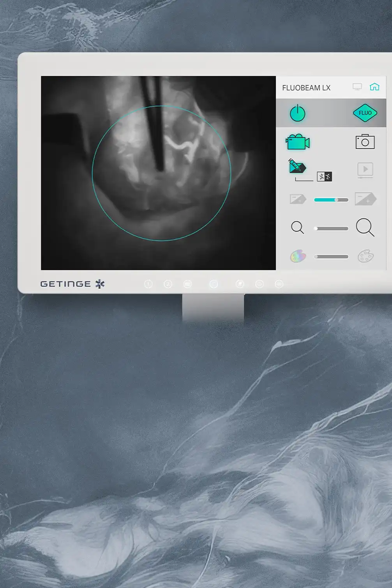Toggle the FLUO fluorescence mode

coord(365,113)
